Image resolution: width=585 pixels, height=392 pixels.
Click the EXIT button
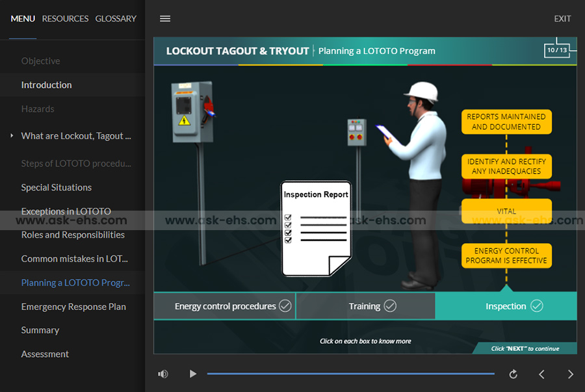tap(562, 19)
